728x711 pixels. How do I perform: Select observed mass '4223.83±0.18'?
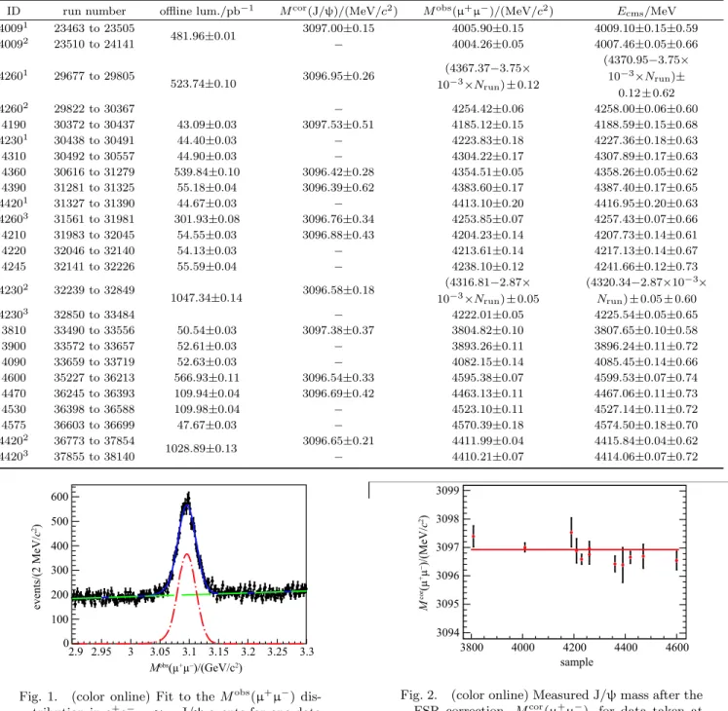coord(488,140)
